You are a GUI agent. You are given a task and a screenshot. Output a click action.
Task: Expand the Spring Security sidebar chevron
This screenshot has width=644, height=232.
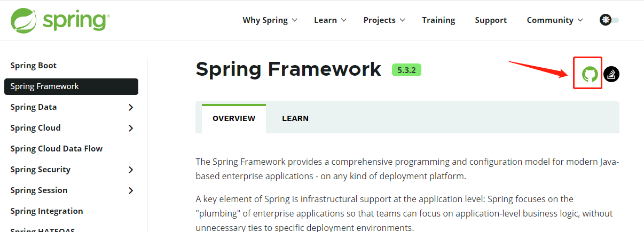tap(131, 170)
